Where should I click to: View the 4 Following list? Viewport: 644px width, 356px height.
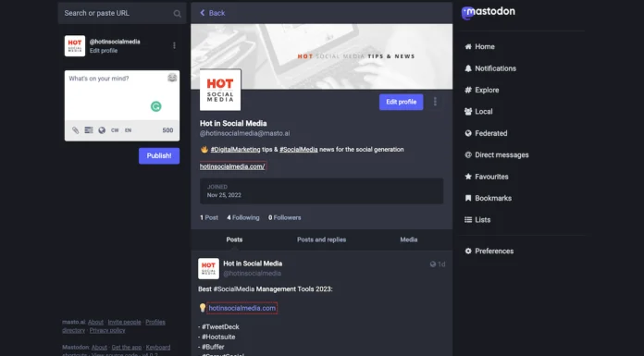click(243, 217)
